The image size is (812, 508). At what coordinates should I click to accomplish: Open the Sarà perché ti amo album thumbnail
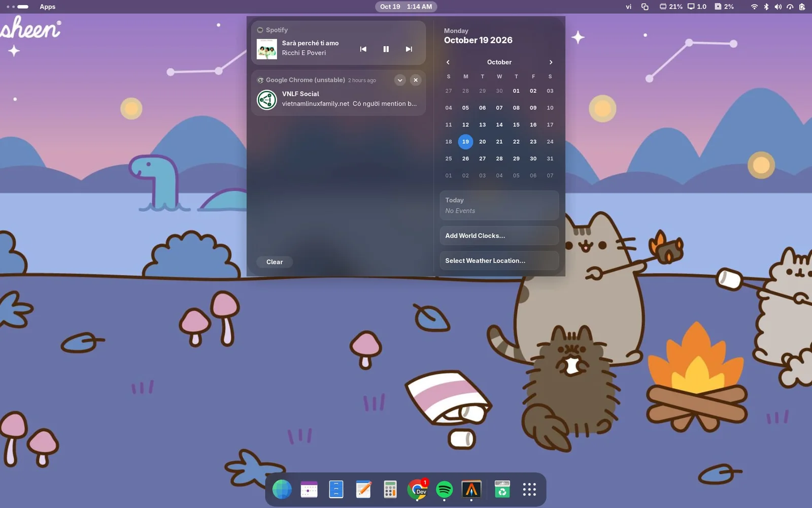point(267,49)
